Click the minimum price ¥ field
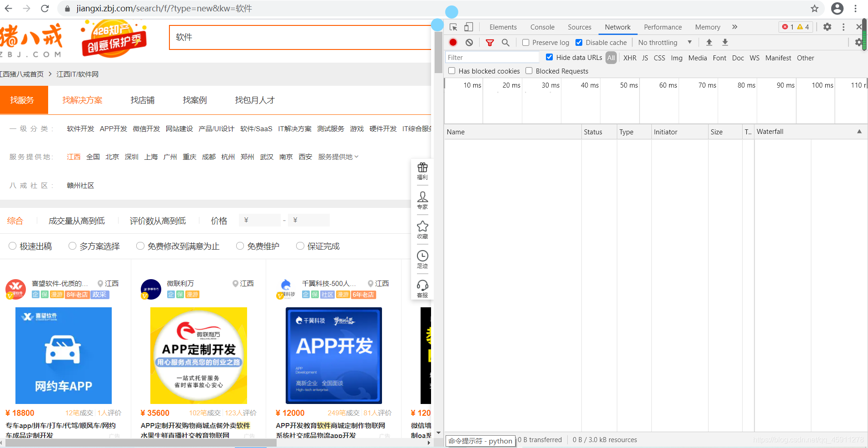 pos(260,220)
